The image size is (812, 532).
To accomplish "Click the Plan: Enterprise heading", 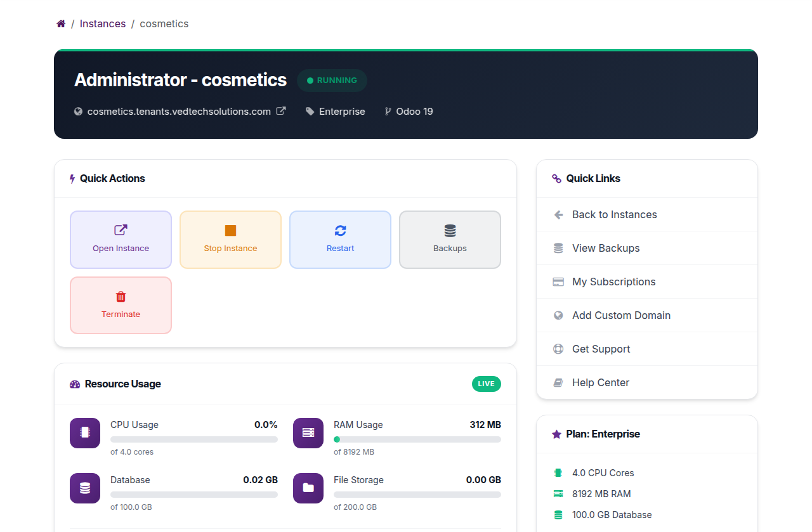I will pos(603,434).
